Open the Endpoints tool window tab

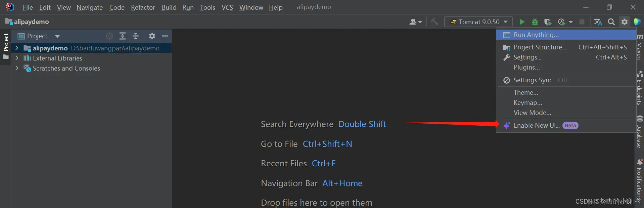coord(640,88)
